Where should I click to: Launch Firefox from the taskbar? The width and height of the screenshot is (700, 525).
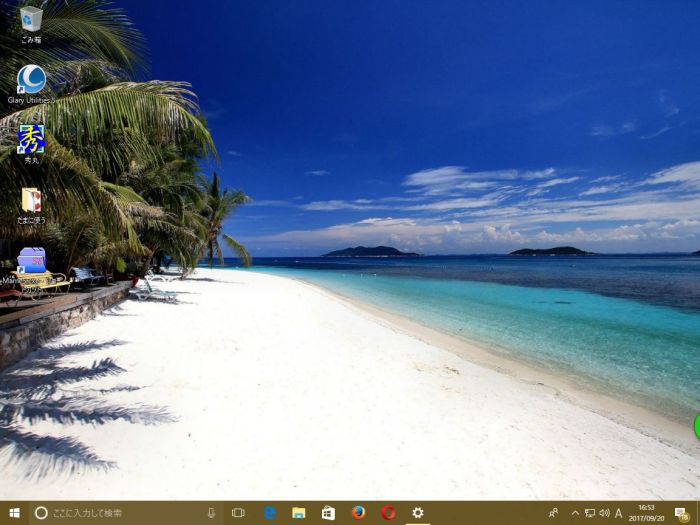[x=358, y=512]
